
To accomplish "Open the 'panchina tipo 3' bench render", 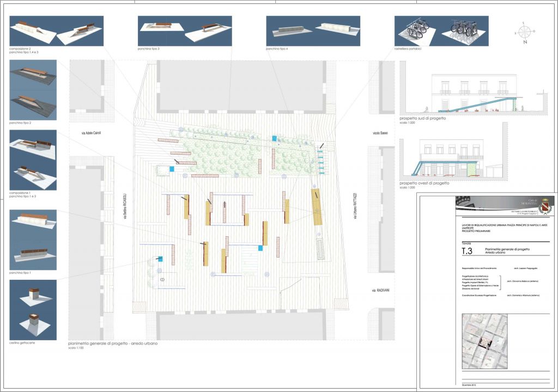I will (185, 30).
